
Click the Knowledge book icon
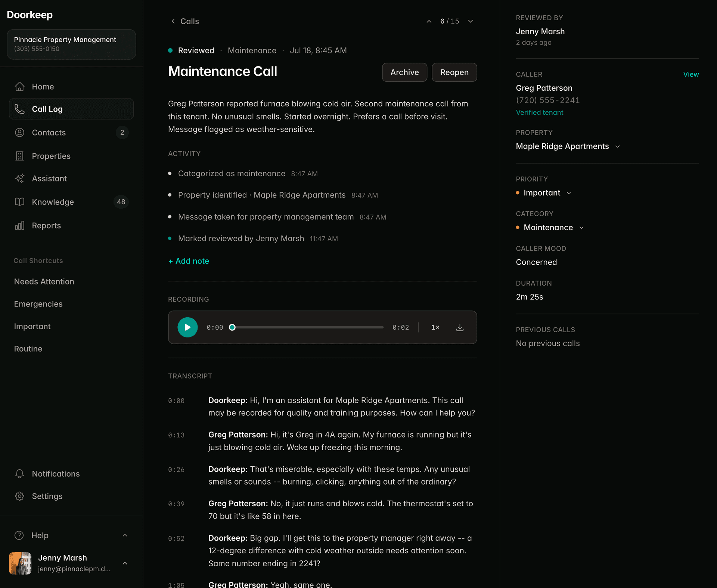19,202
